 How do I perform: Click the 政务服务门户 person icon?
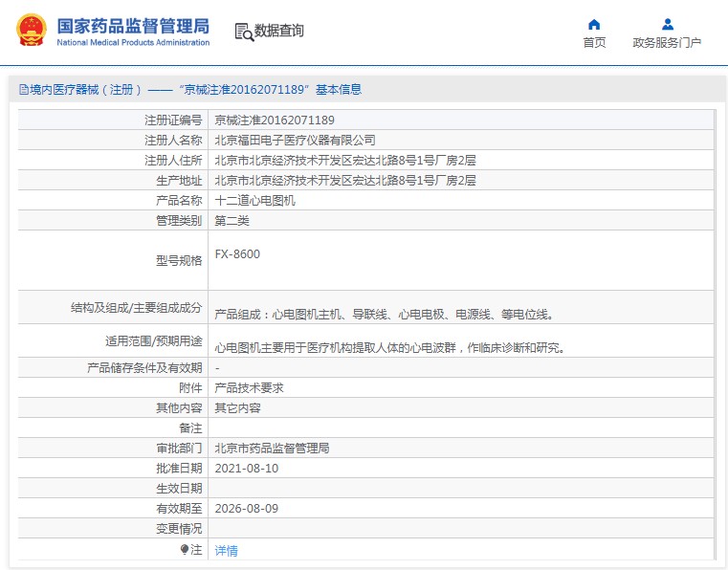[667, 24]
